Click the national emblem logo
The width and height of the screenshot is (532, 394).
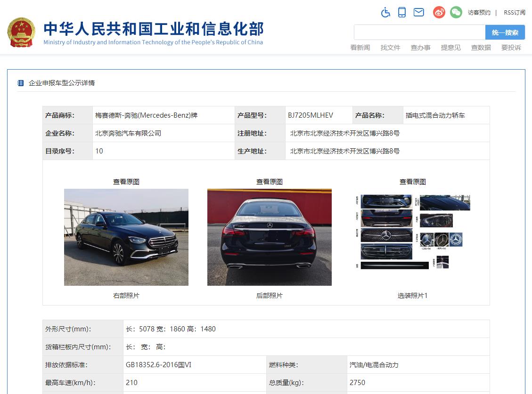[x=21, y=32]
